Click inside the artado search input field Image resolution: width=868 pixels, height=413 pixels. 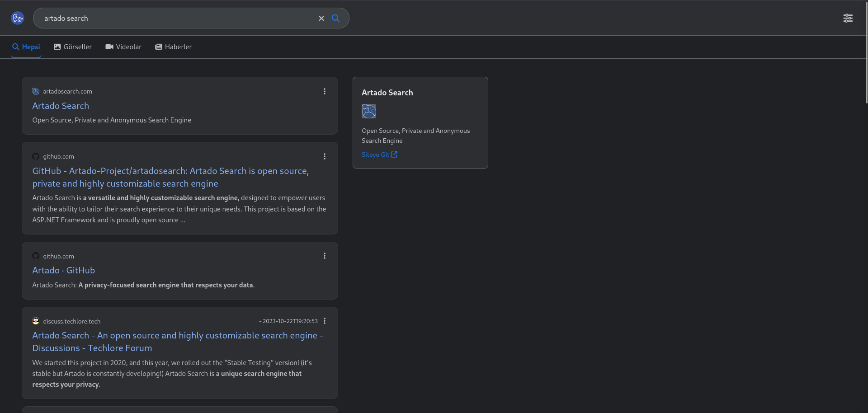point(176,19)
